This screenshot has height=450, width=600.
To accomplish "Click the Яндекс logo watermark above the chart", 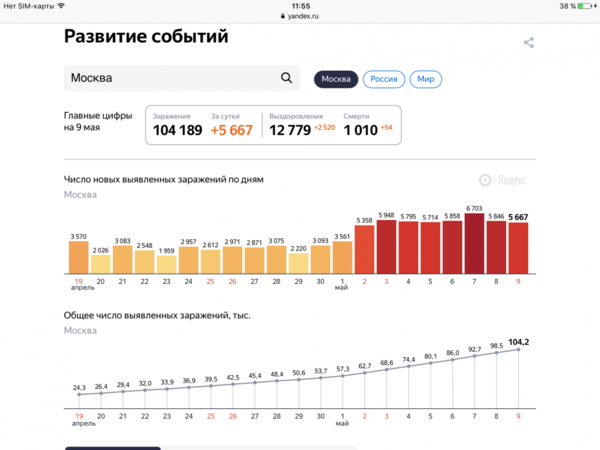I will coord(504,180).
